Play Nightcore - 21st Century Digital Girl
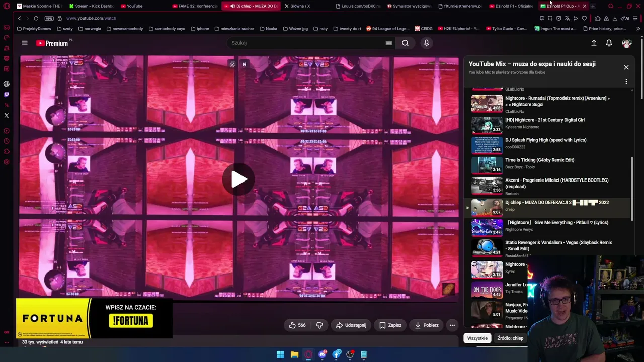The image size is (644, 362). point(548,124)
